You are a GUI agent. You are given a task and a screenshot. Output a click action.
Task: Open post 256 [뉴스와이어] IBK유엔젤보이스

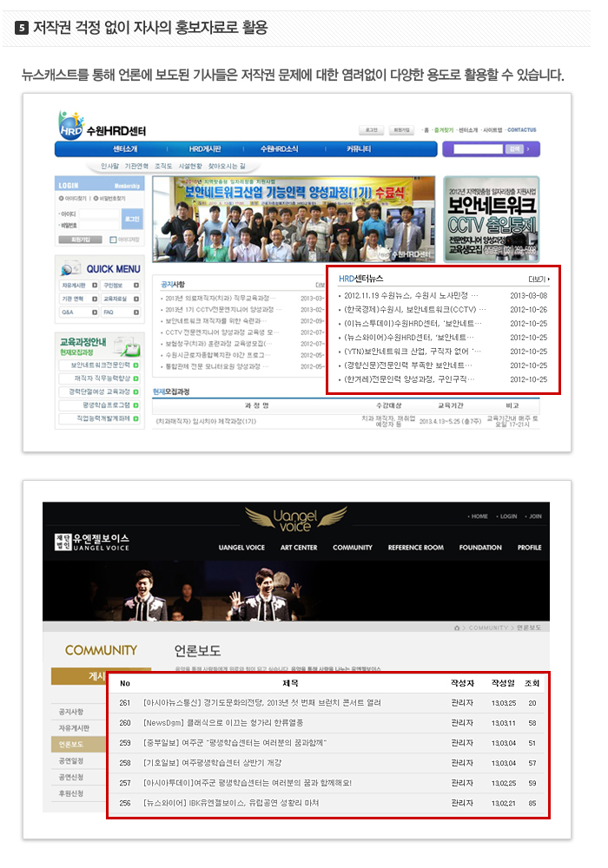tap(231, 803)
